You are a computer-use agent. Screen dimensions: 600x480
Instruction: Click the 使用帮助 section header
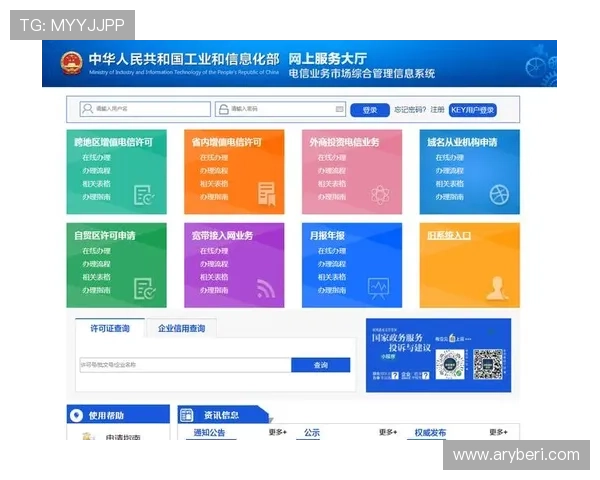(118, 415)
